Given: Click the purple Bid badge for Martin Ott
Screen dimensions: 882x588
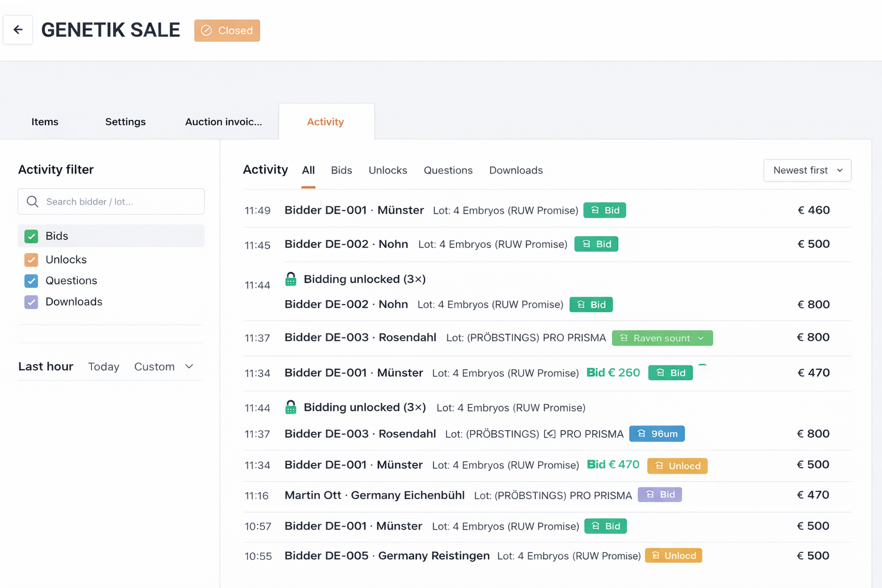Looking at the screenshot, I should 660,494.
